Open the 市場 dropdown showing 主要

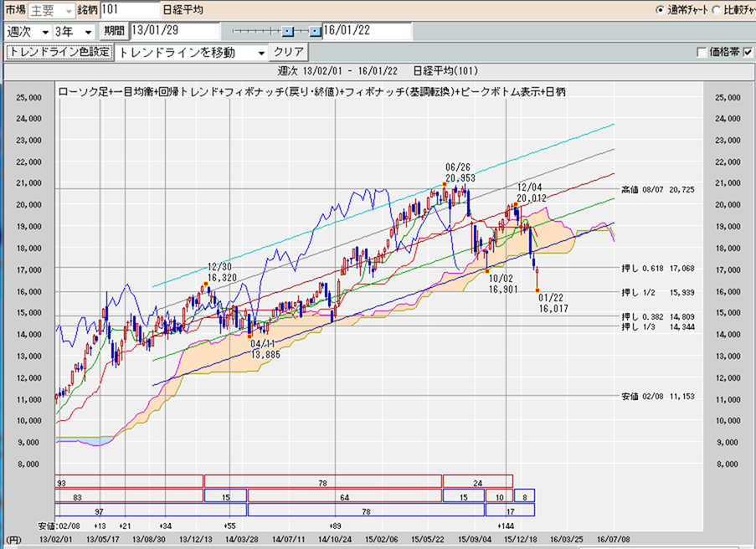tap(52, 10)
